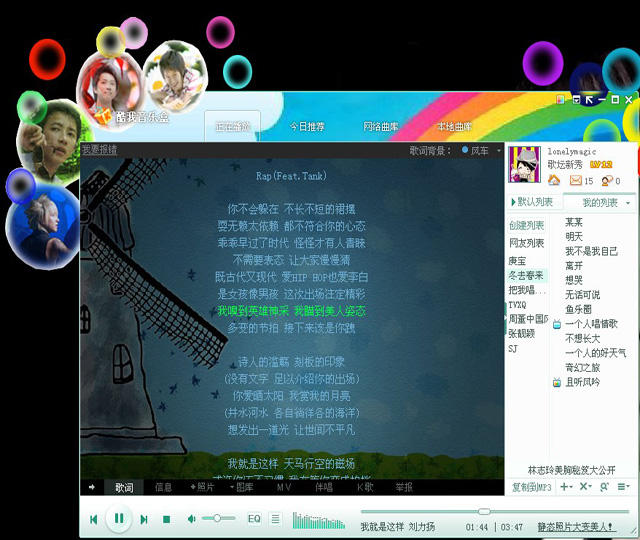Open the 网络曲库 tab
Screen dimensions: 640x540
(380, 127)
